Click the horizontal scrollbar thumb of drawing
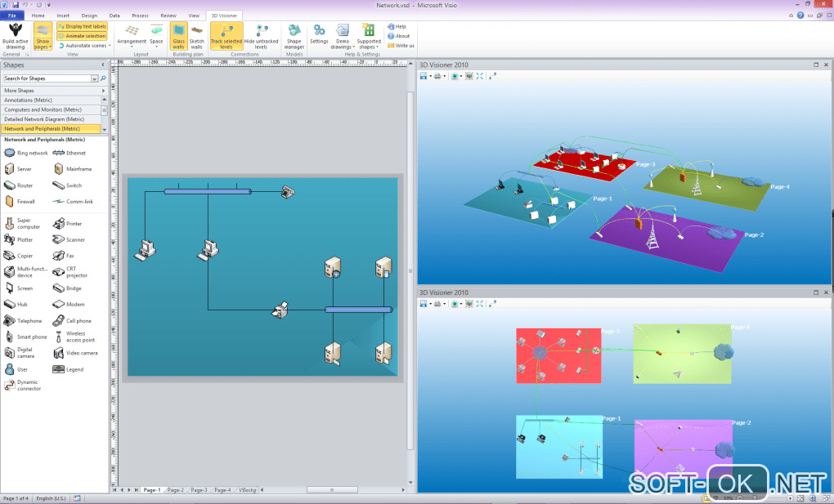 click(332, 489)
